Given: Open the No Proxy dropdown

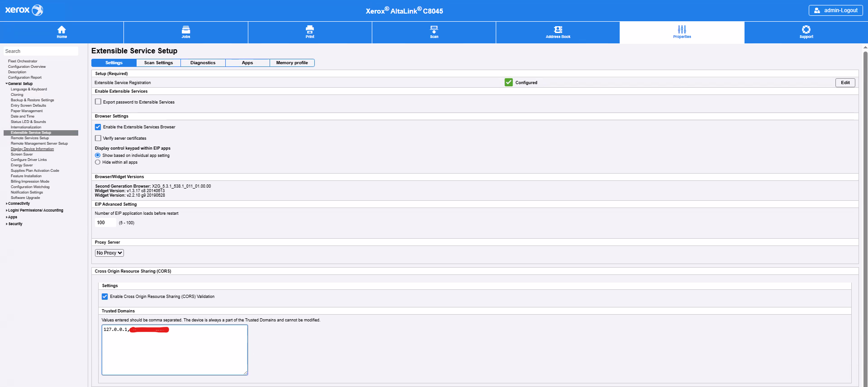Looking at the screenshot, I should (109, 253).
